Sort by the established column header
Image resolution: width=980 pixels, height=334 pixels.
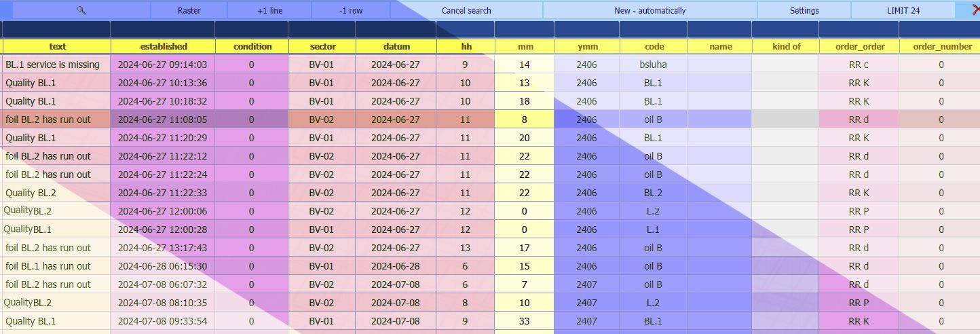coord(164,46)
